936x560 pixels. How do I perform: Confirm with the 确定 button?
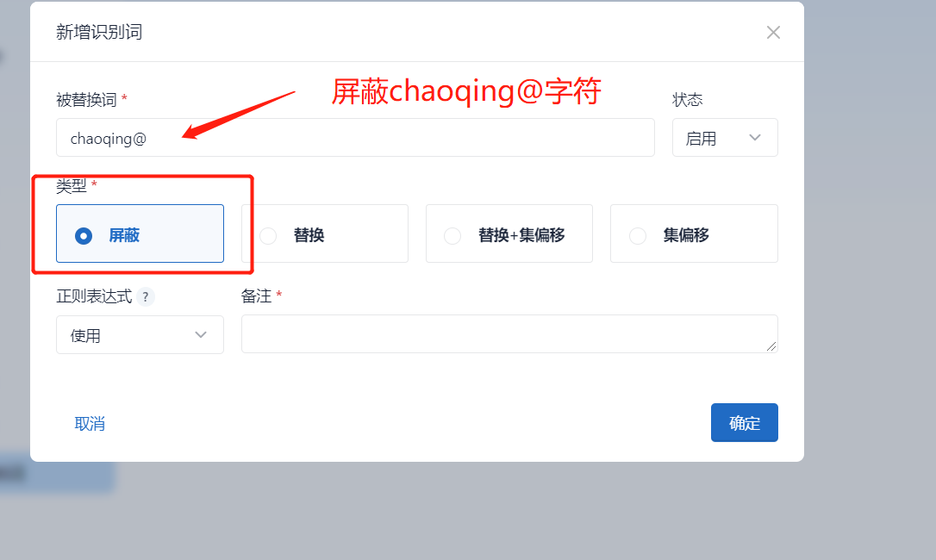coord(745,423)
